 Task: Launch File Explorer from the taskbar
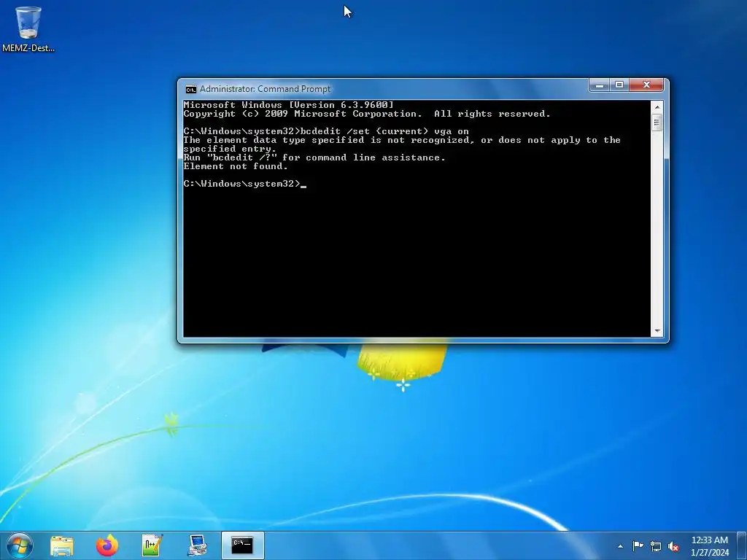[x=62, y=545]
